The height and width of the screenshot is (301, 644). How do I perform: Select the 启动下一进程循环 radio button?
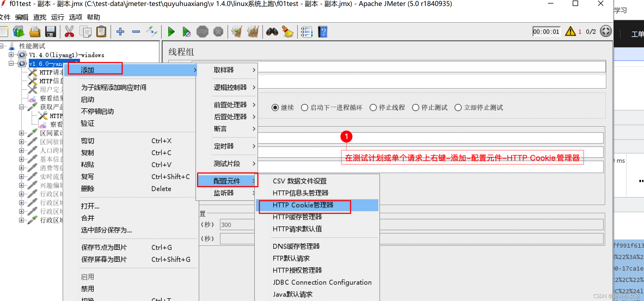click(305, 107)
